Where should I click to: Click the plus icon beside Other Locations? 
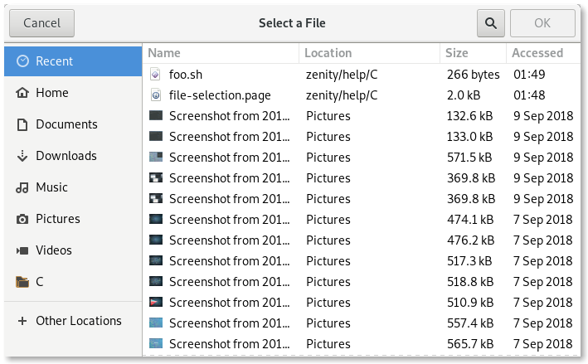[22, 321]
